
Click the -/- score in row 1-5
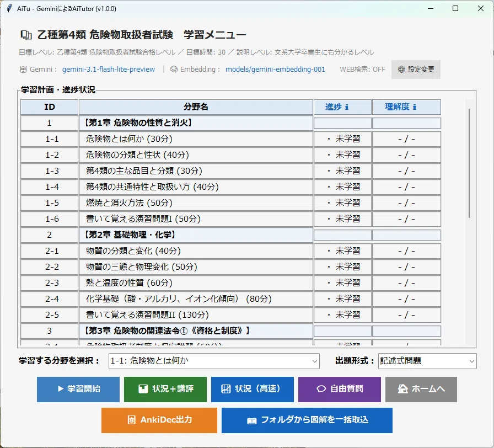(406, 203)
